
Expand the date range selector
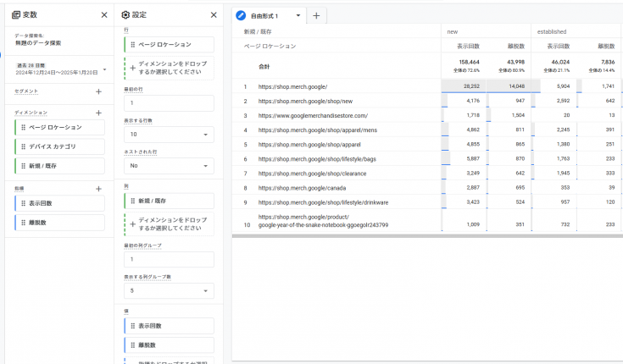tap(103, 69)
